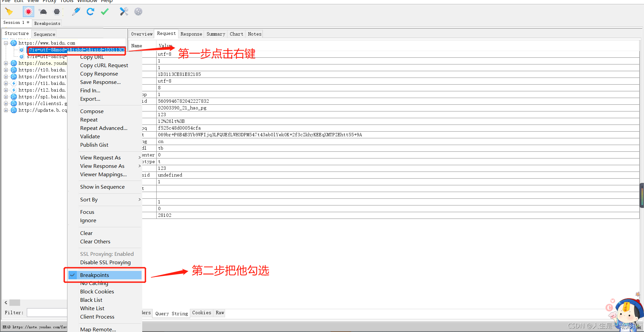This screenshot has height=332, width=644.
Task: Switch to Raw bottom tab
Action: point(220,313)
